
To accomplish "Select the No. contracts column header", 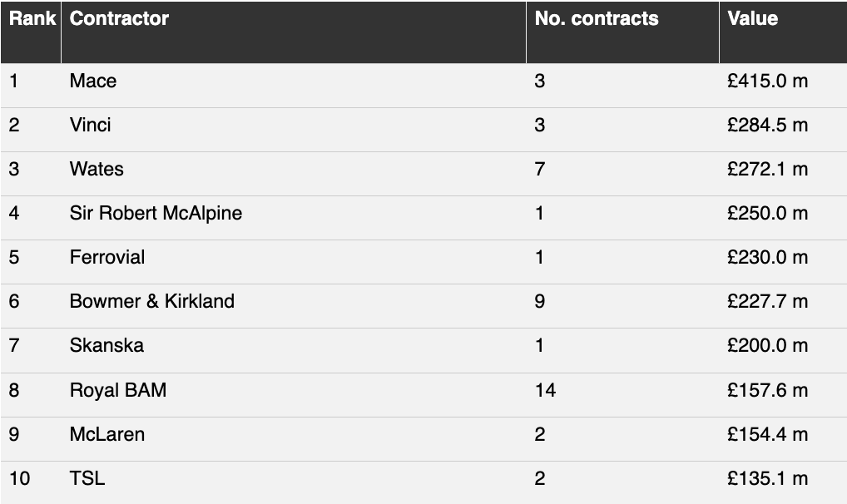I will [x=597, y=19].
